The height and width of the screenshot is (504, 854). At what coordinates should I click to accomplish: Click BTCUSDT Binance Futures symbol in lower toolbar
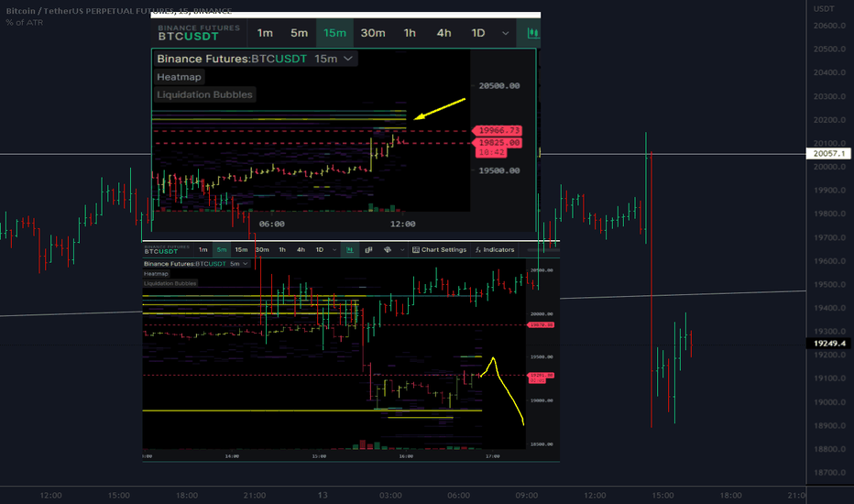(166, 249)
